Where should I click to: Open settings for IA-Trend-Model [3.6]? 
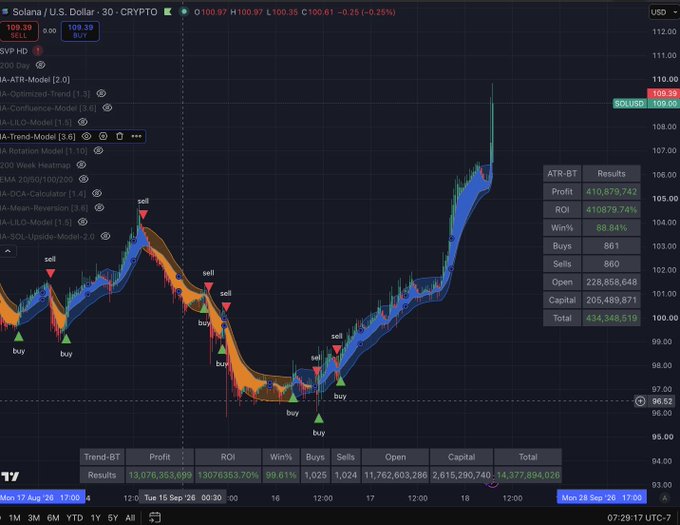(103, 136)
